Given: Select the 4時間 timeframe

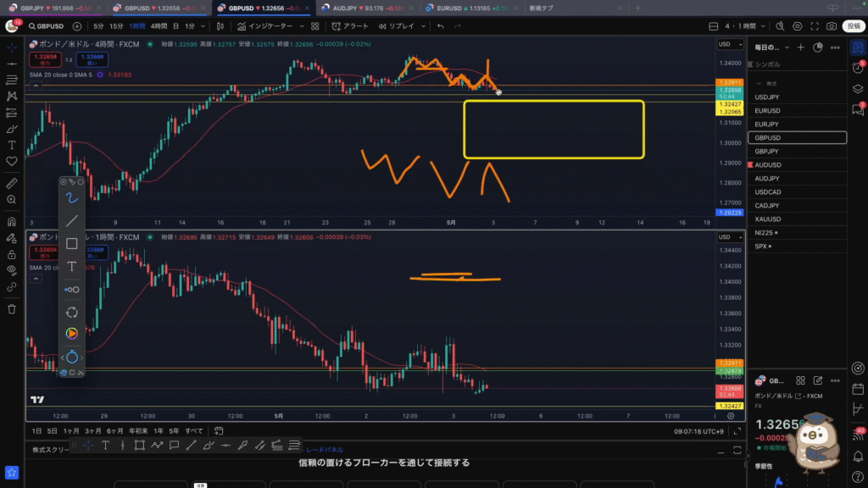Looking at the screenshot, I should (159, 26).
